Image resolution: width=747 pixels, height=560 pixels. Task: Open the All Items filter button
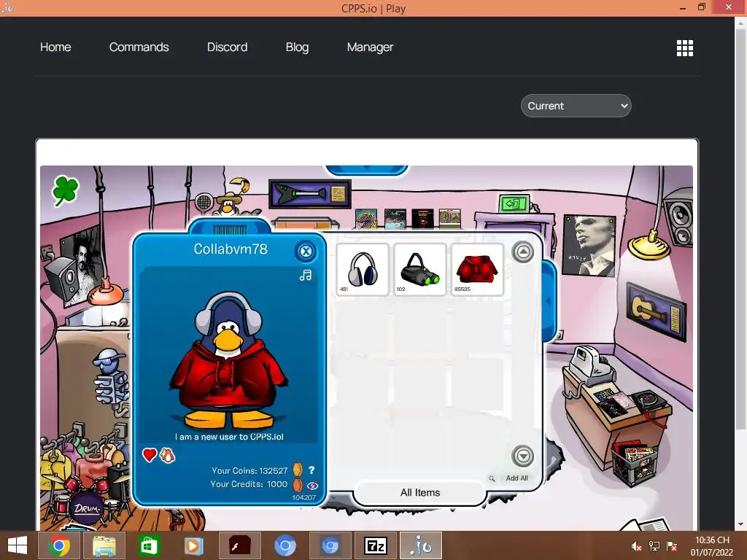click(x=419, y=493)
